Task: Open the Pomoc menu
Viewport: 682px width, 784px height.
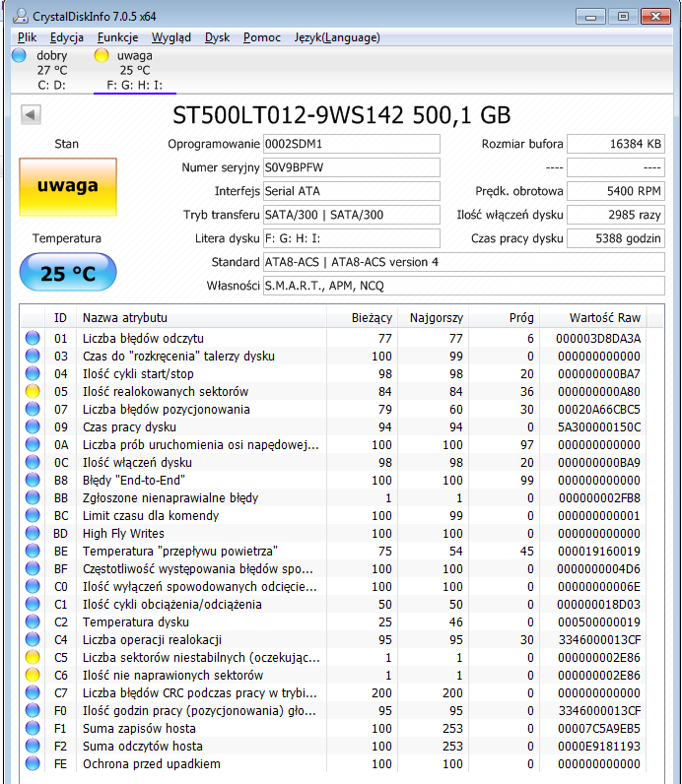Action: click(x=262, y=37)
